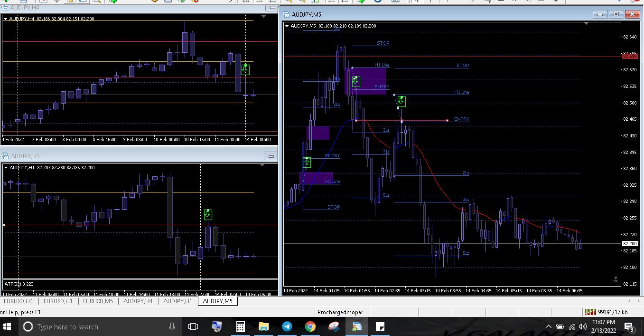
Task: Open the Wi-Fi network tray icon
Action: click(571, 327)
